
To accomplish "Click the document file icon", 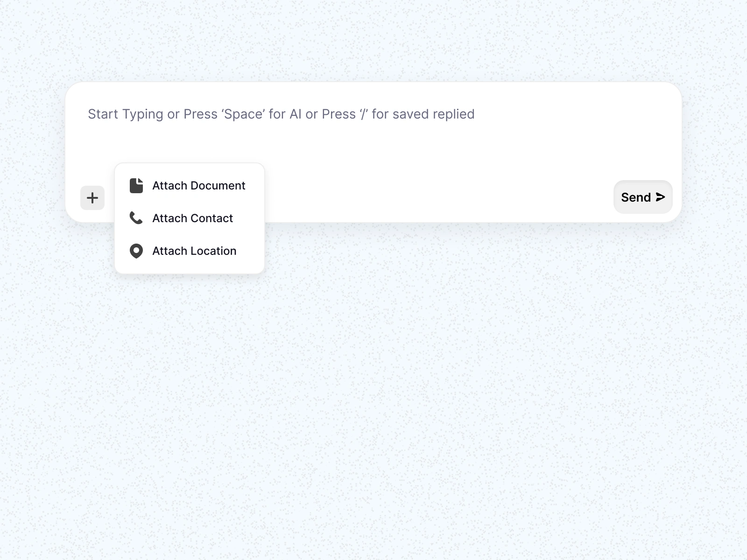I will (x=136, y=186).
